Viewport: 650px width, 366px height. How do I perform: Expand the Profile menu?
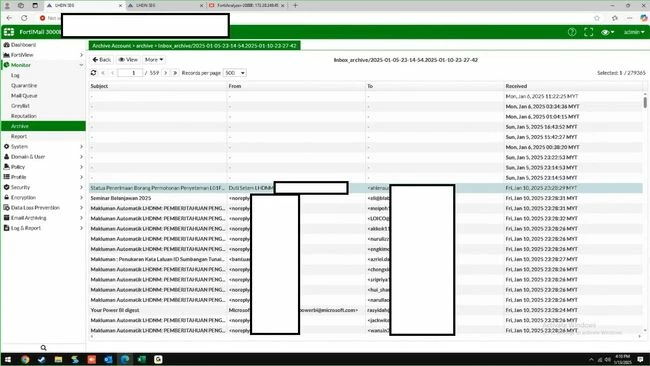point(43,177)
